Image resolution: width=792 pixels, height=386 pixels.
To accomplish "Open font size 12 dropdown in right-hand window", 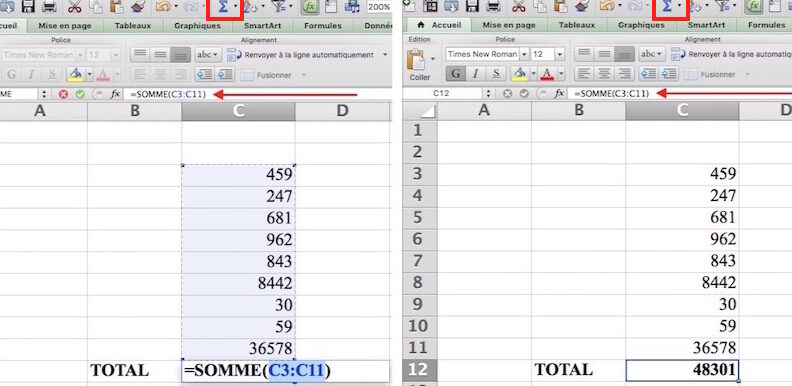I will tap(559, 54).
